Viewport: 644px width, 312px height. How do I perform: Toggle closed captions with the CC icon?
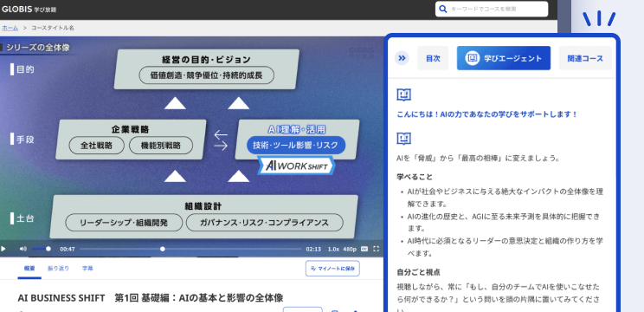[x=364, y=249]
